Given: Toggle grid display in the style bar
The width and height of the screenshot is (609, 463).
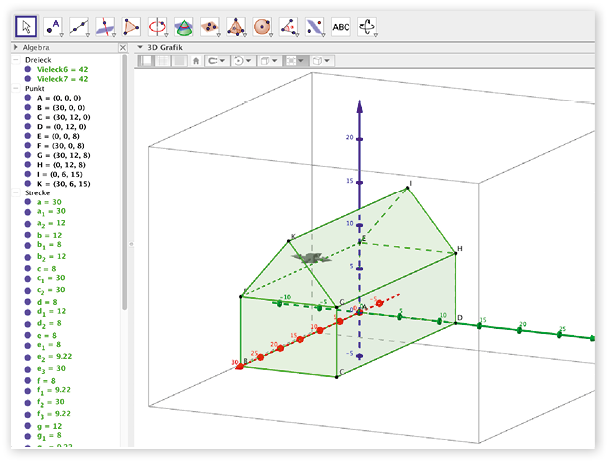Looking at the screenshot, I should (x=163, y=61).
